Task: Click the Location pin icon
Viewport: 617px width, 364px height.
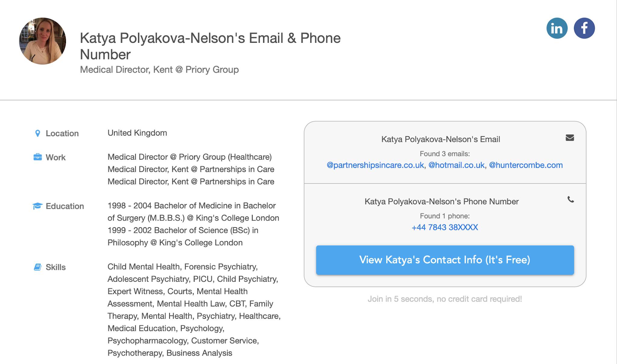Action: point(38,133)
